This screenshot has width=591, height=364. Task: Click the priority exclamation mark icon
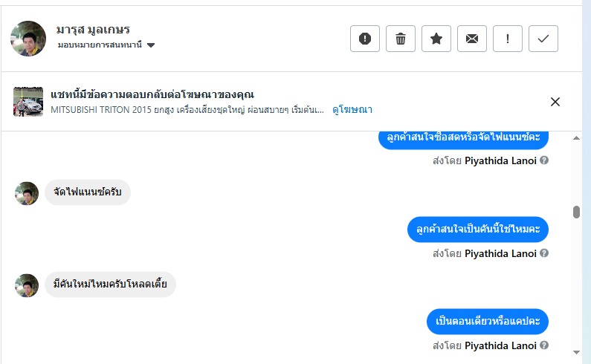(x=508, y=39)
